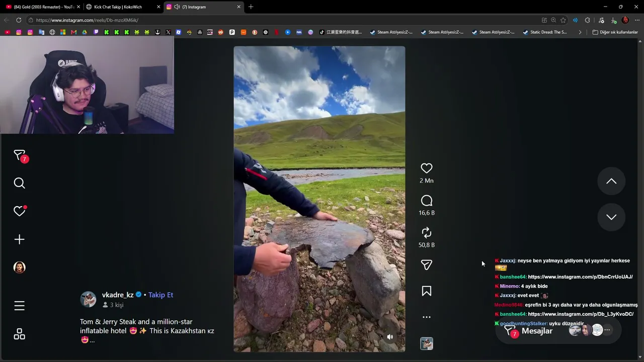This screenshot has height=362, width=644.
Task: Open the Twitch bookmark icon
Action: click(x=96, y=32)
